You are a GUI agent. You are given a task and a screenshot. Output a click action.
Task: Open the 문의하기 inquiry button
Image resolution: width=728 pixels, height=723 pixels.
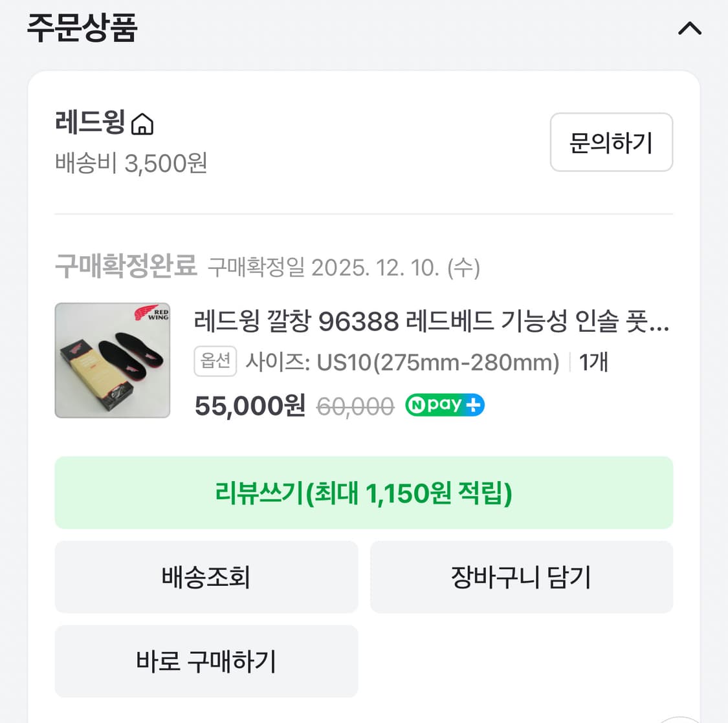[611, 142]
